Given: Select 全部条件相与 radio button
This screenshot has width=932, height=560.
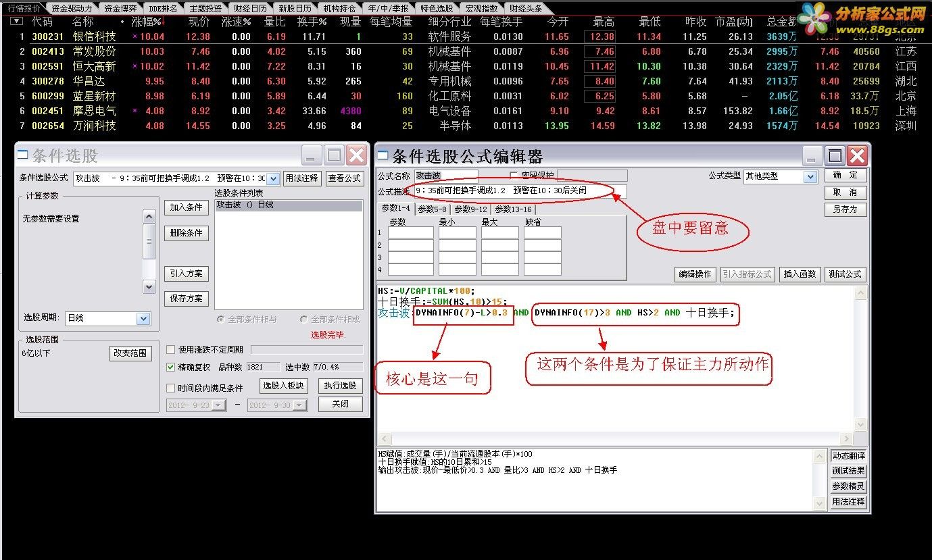Looking at the screenshot, I should pos(221,319).
